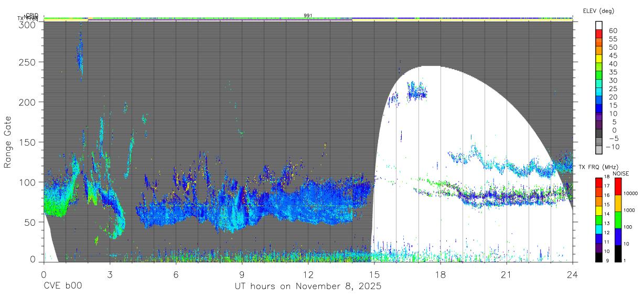Click the '21' tick on the UT hours axis
Viewport: 644px width, 297px height.
coord(507,274)
